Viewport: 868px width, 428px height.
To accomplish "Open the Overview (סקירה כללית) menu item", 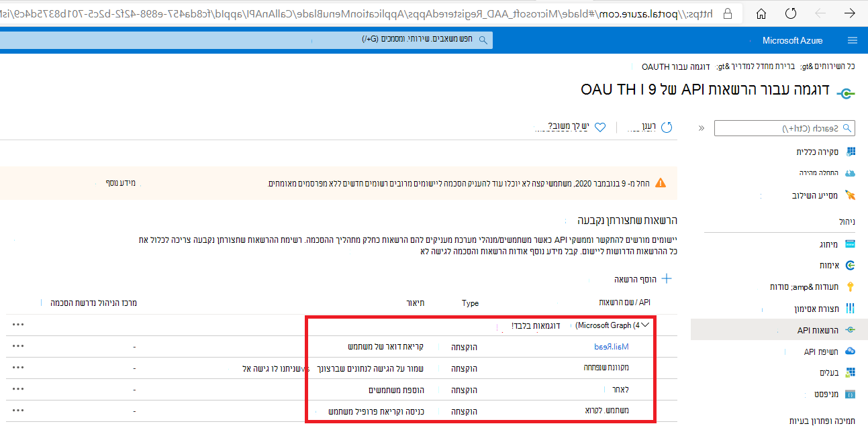I will click(x=817, y=152).
